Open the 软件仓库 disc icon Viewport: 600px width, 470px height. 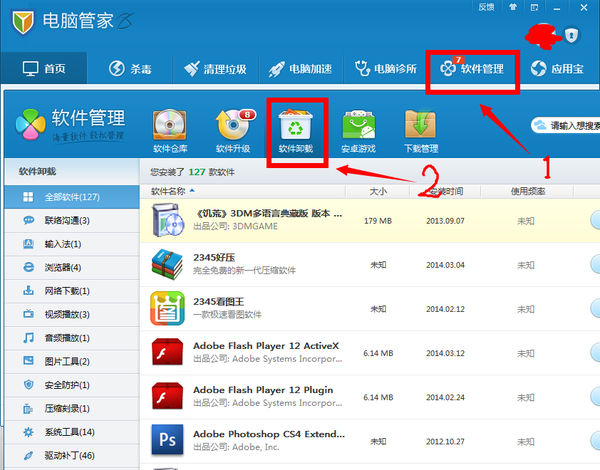tap(170, 125)
